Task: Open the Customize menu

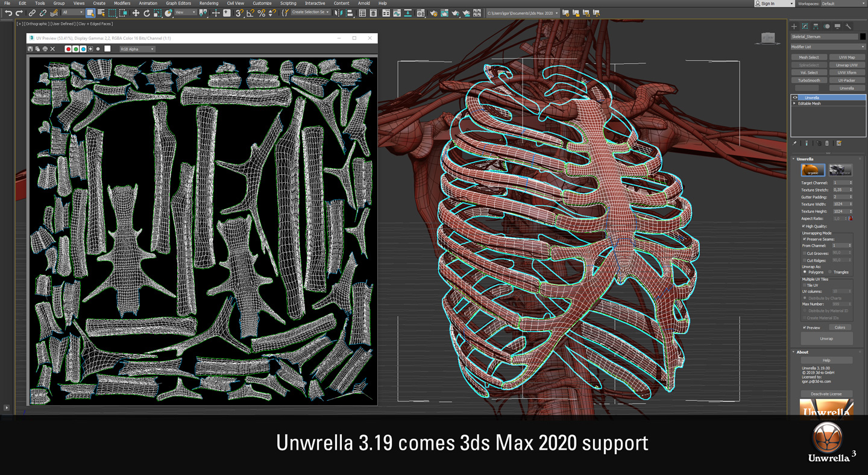Action: (x=262, y=4)
